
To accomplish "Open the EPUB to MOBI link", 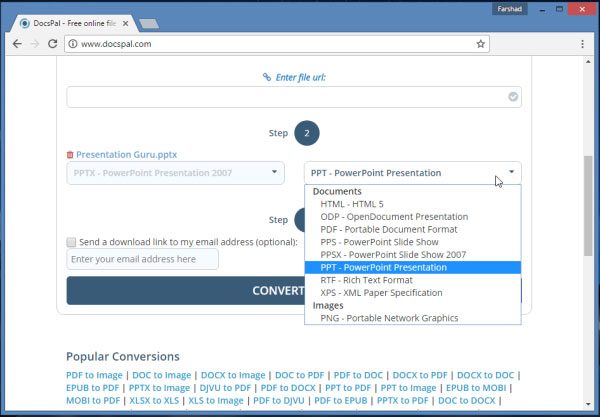I will click(476, 388).
